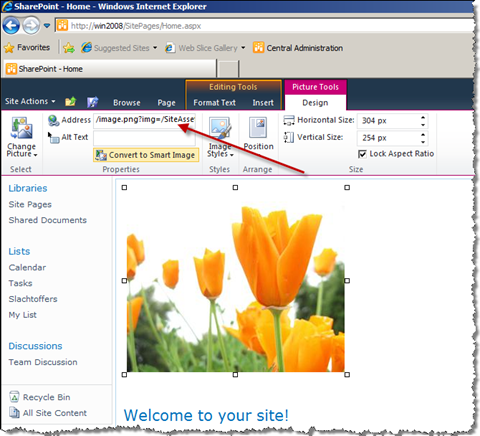Click the bottom-right image resize handle
Viewport: 480px width, 436px height.
[x=347, y=375]
